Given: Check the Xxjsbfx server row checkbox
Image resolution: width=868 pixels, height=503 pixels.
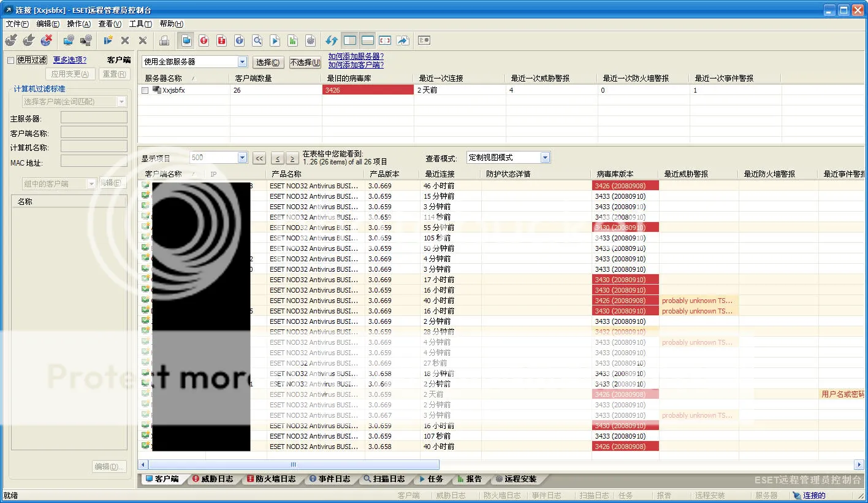Looking at the screenshot, I should (x=145, y=90).
